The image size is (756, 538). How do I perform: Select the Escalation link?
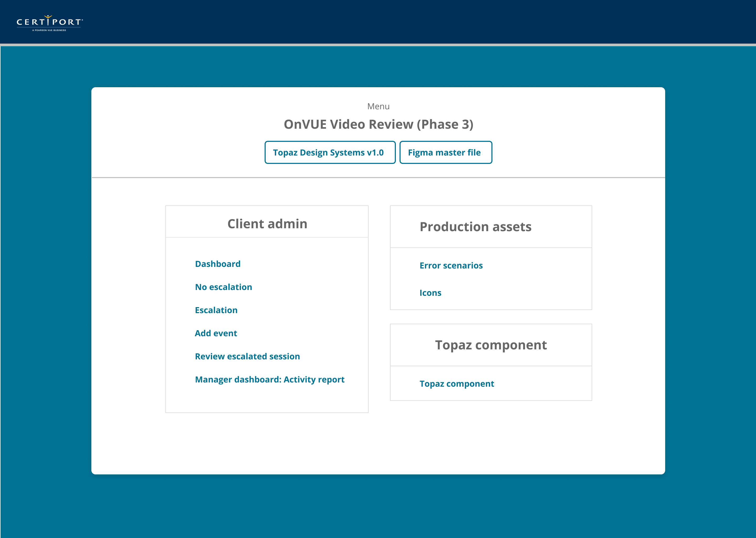[x=216, y=310]
